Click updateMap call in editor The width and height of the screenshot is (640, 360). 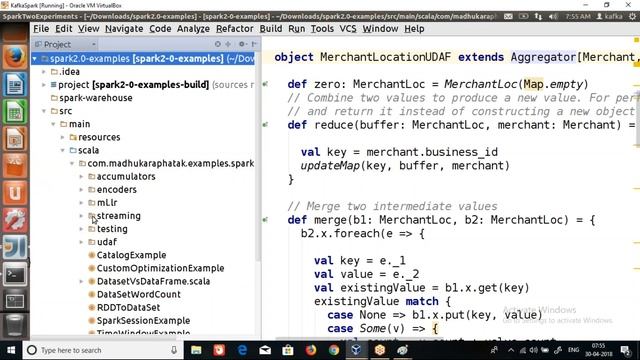coord(331,166)
